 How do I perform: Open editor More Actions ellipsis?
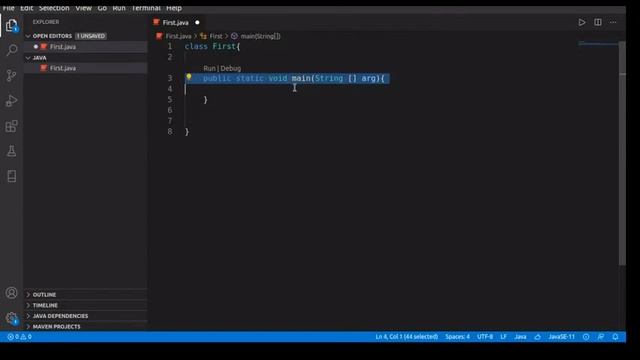coord(613,22)
